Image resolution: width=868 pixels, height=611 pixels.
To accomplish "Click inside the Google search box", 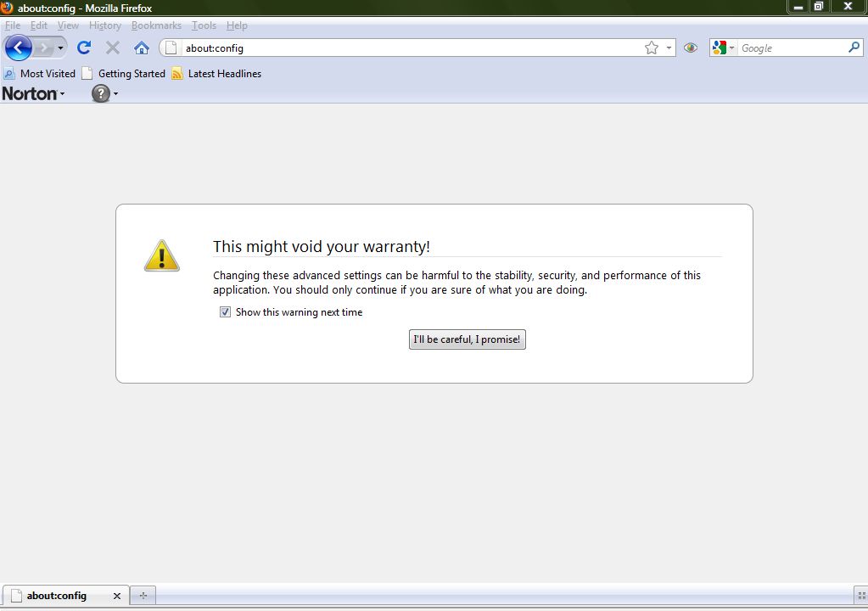I will pos(792,48).
